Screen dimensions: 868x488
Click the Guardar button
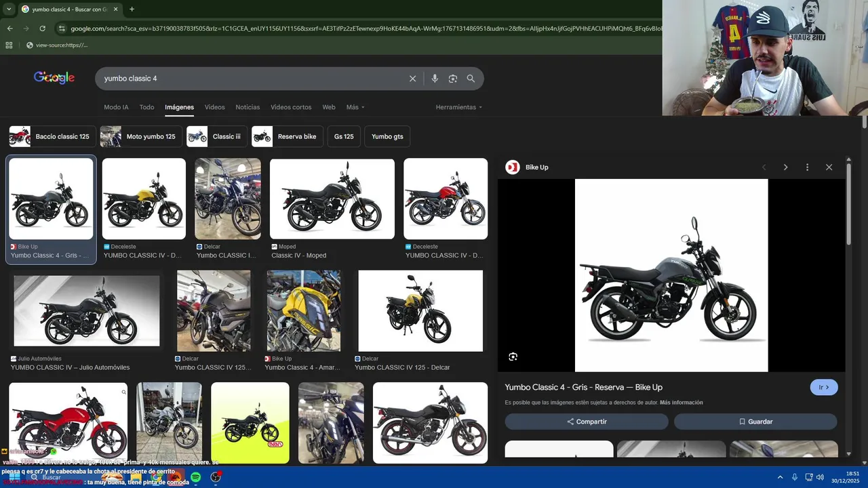[755, 422]
